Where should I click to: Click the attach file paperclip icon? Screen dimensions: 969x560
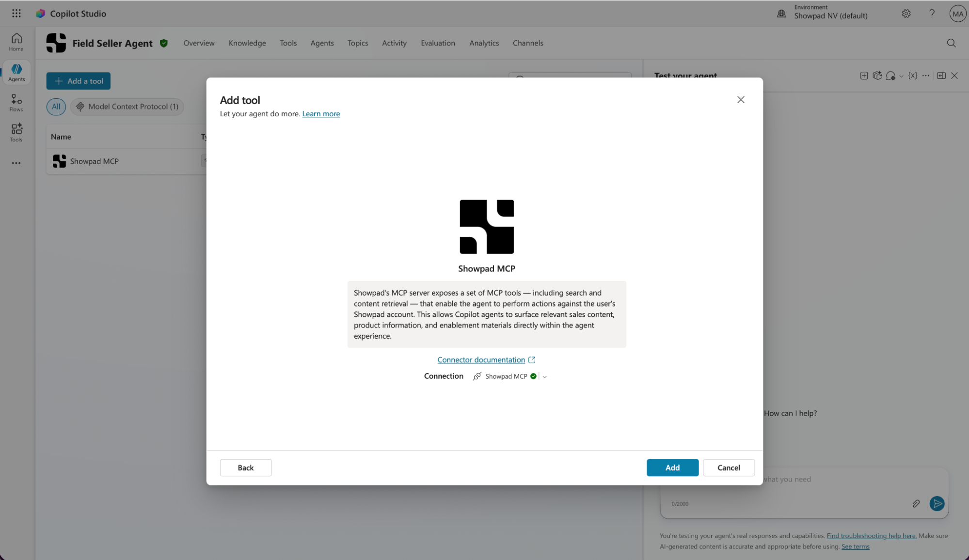coord(916,504)
